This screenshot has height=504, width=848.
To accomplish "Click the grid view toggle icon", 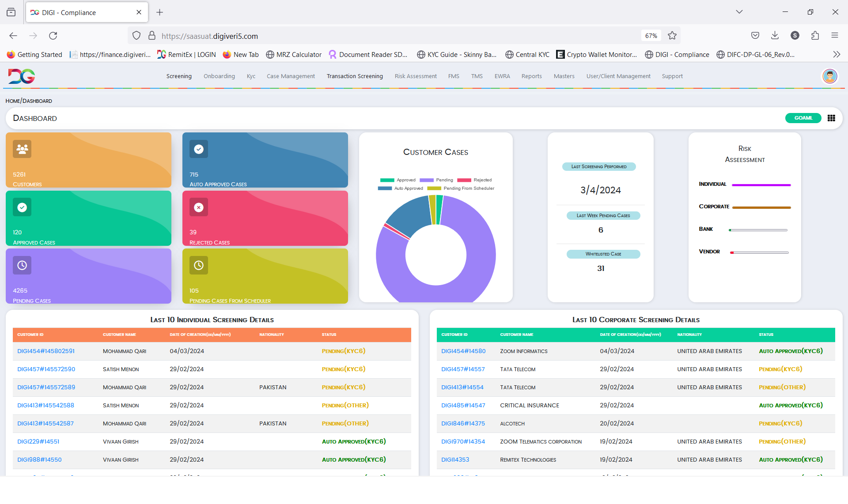I will [x=831, y=117].
